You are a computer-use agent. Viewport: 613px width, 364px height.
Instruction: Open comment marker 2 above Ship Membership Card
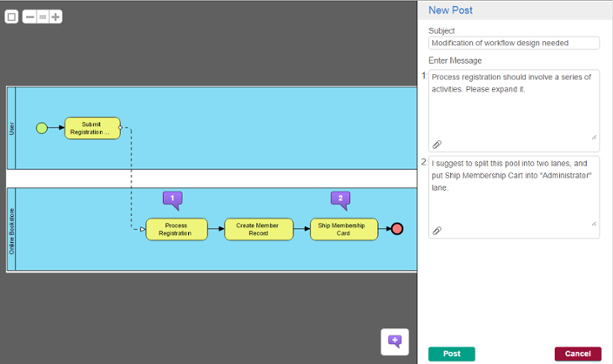pyautogui.click(x=341, y=200)
